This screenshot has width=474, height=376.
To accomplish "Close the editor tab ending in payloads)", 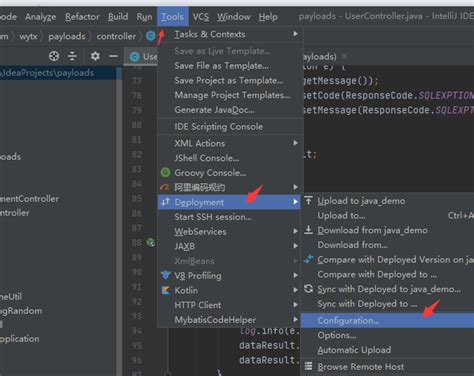I will pyautogui.click(x=344, y=56).
